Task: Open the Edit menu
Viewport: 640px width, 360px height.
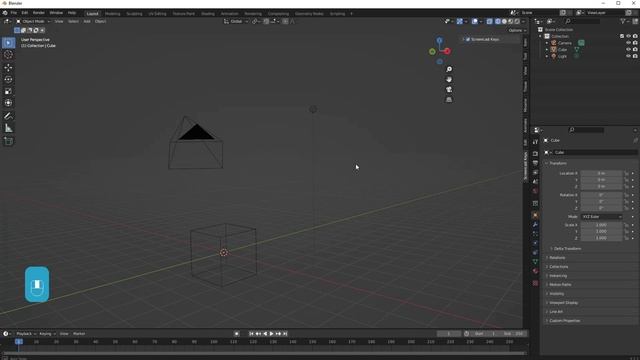Action: [25, 13]
